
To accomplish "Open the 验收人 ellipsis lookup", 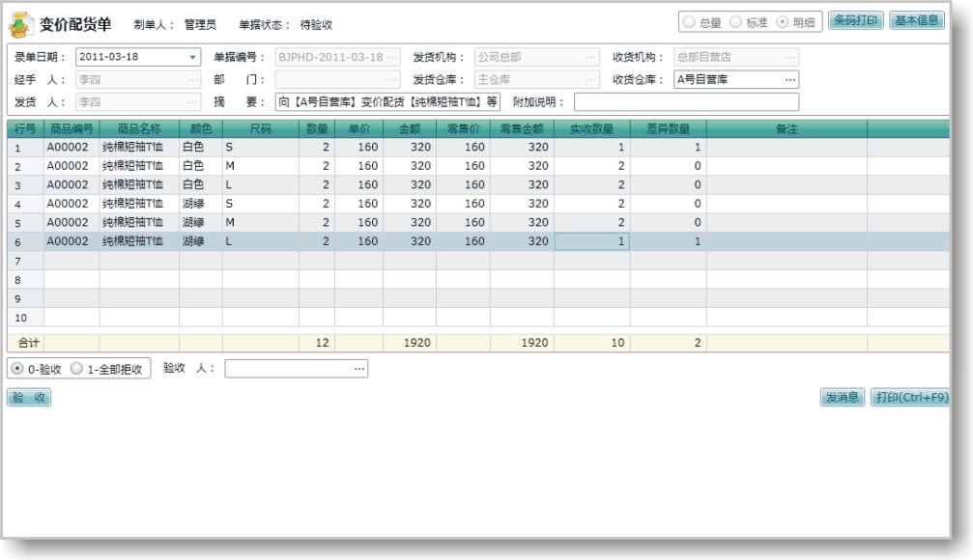I will [358, 369].
